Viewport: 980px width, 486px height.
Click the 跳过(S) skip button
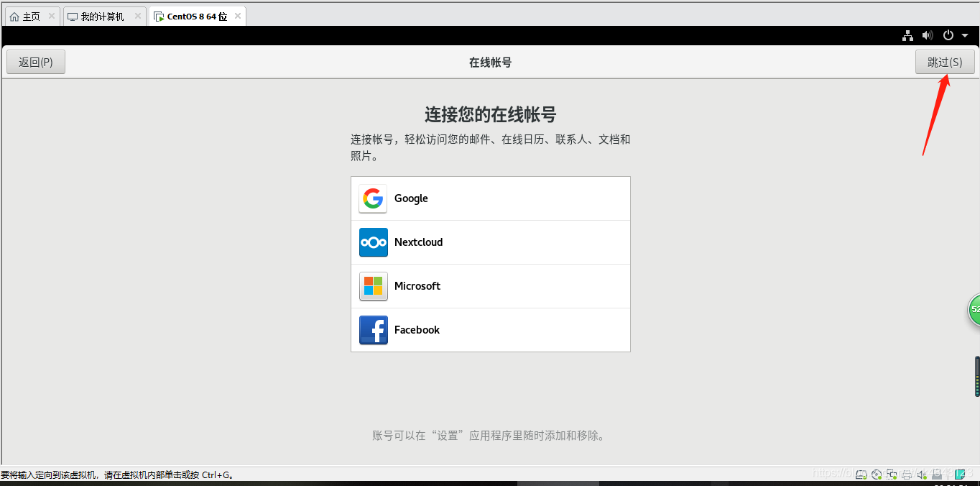coord(945,62)
